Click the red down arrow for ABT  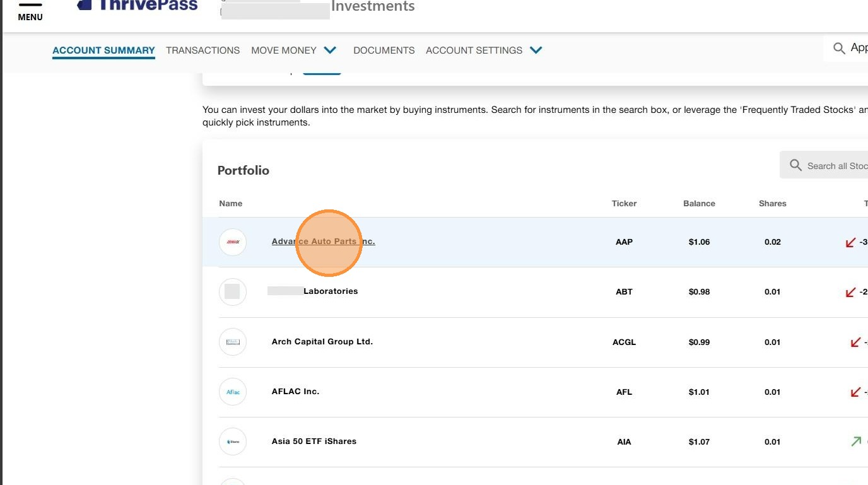(x=850, y=292)
